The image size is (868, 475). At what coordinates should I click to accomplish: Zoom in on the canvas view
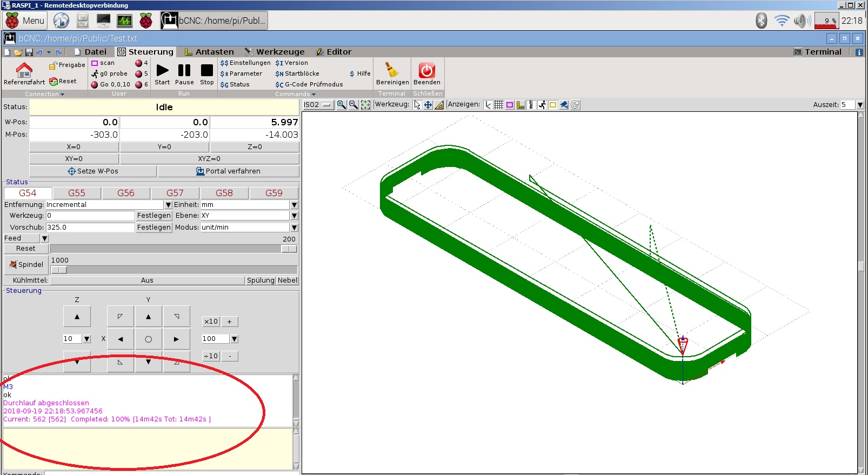(342, 105)
